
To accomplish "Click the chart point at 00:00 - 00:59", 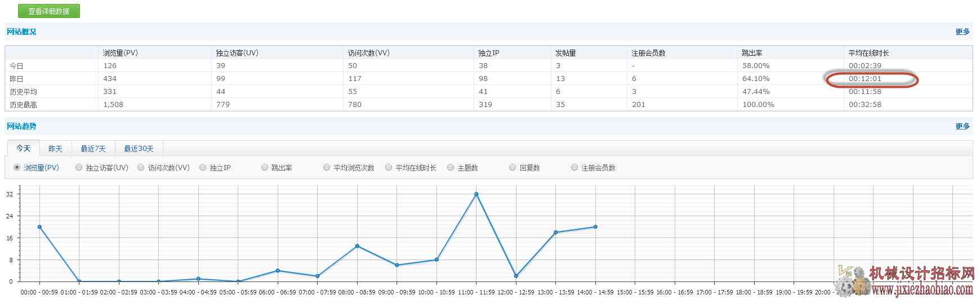I will [39, 227].
